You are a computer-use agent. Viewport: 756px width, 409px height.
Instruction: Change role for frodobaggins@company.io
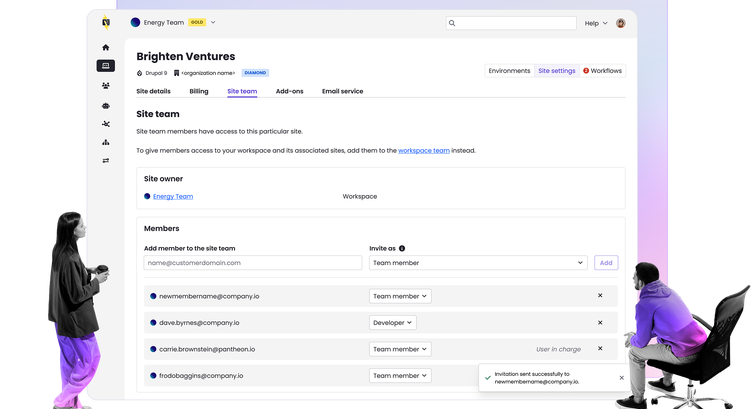click(x=400, y=376)
